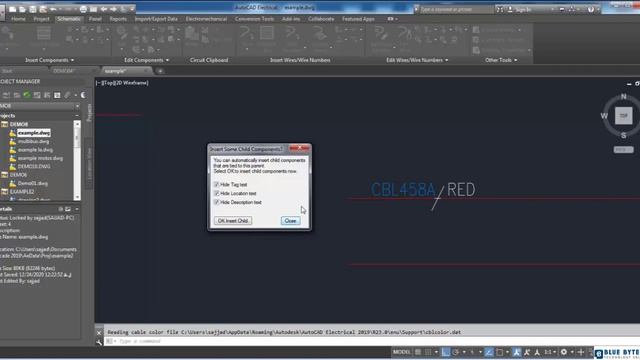
Task: Toggle Hide Location text checkbox
Action: coord(216,193)
